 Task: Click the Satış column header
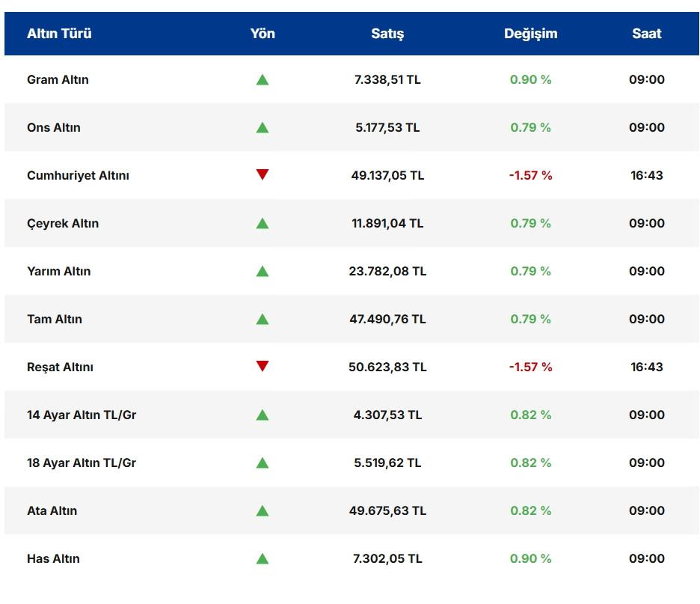click(x=387, y=34)
